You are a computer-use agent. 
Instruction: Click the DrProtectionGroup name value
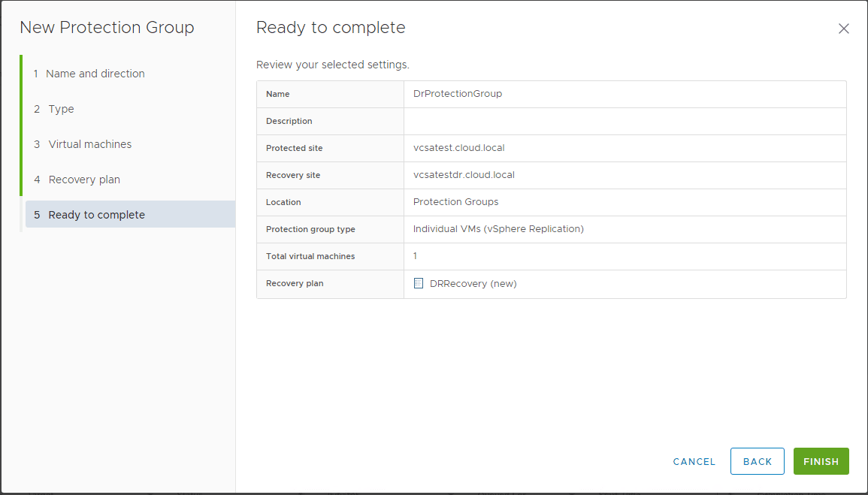coord(457,94)
